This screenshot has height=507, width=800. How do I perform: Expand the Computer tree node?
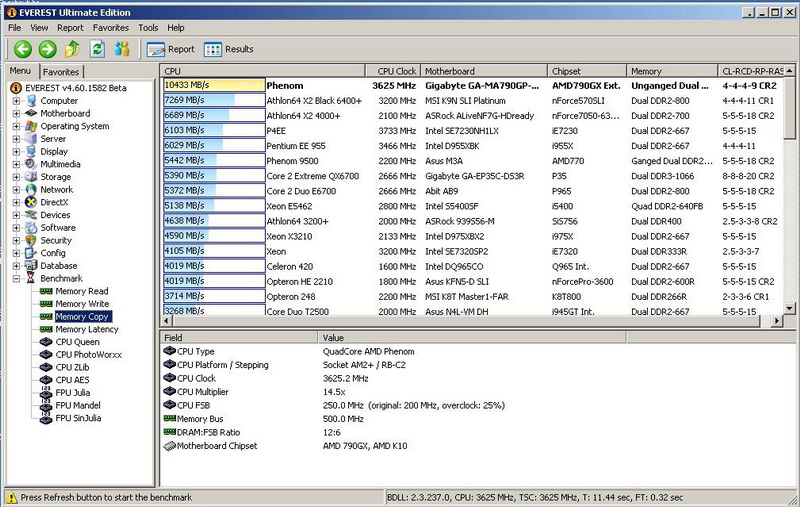coord(16,101)
